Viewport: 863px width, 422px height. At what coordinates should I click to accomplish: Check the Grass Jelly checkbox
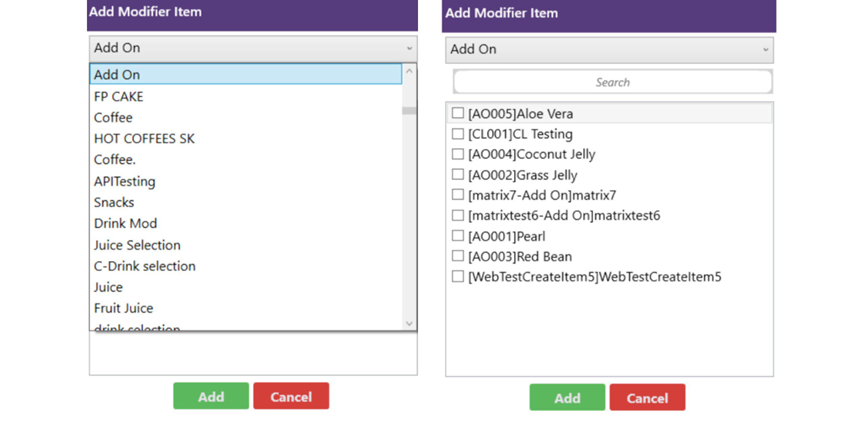tap(458, 175)
